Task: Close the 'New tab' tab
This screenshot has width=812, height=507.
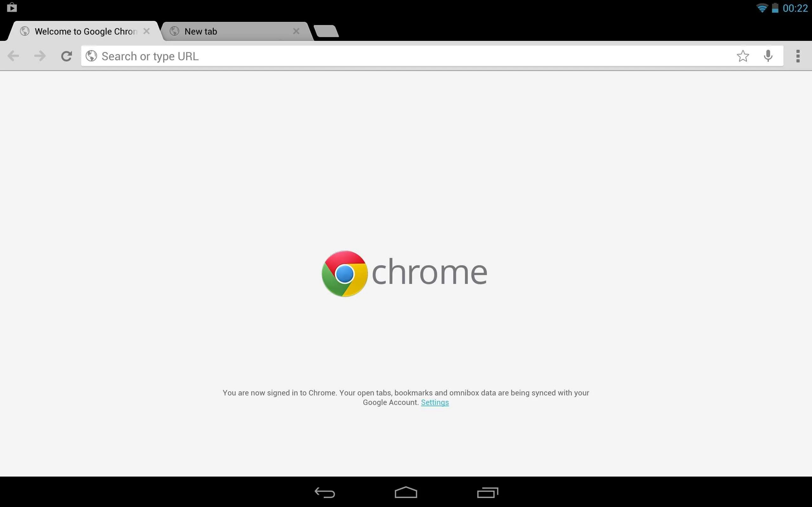Action: coord(296,32)
